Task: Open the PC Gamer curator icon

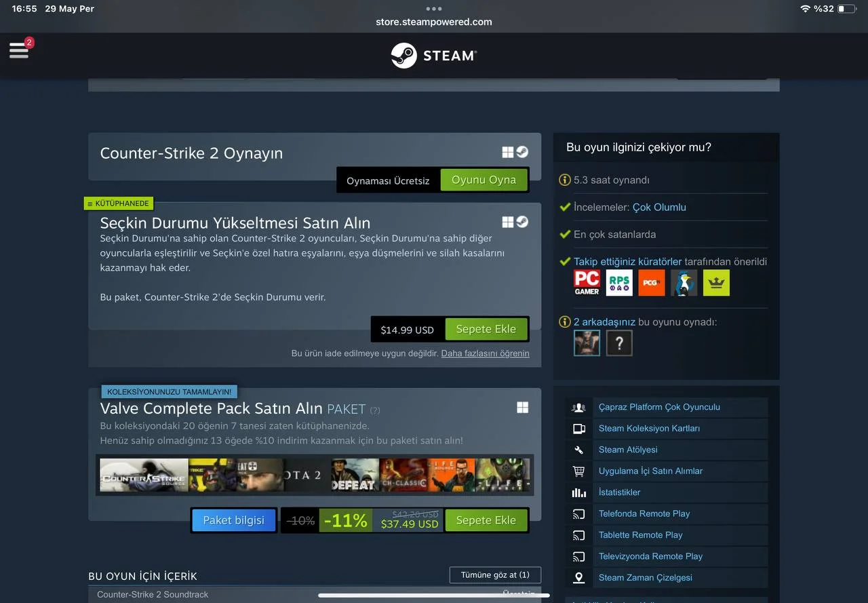Action: click(x=587, y=283)
